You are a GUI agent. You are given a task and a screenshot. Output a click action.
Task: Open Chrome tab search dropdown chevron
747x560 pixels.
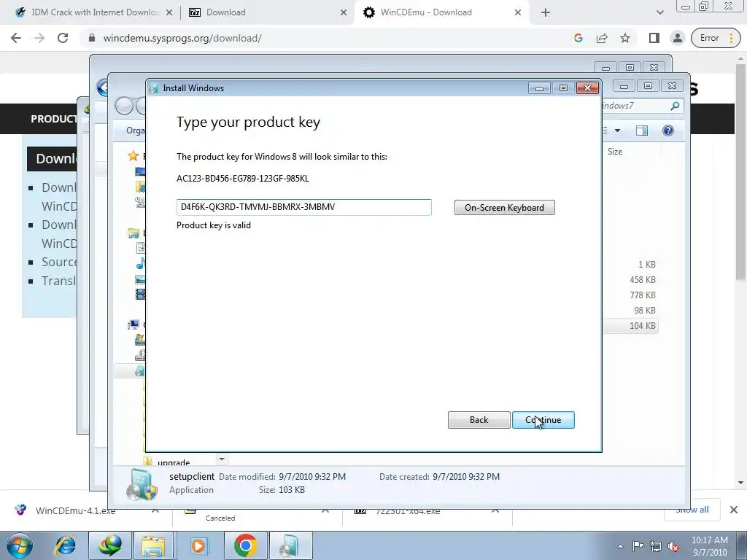(x=659, y=12)
